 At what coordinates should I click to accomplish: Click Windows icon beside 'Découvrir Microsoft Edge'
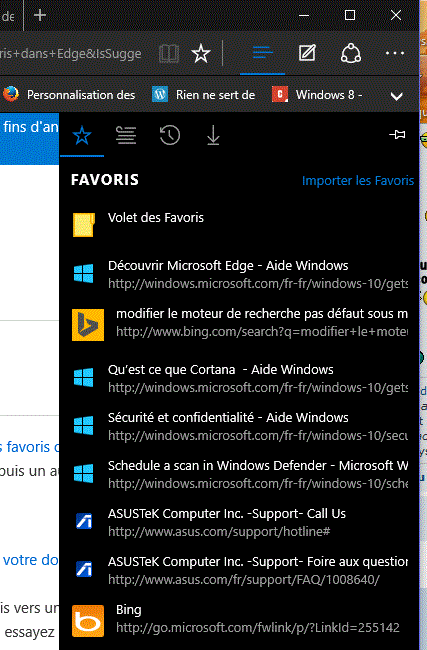point(83,274)
